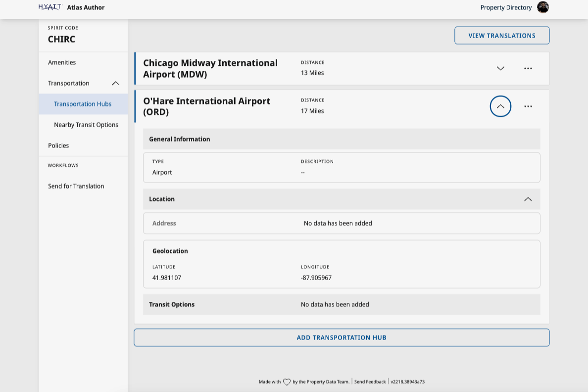Open Nearby Transit Options page
The image size is (588, 392).
click(86, 125)
